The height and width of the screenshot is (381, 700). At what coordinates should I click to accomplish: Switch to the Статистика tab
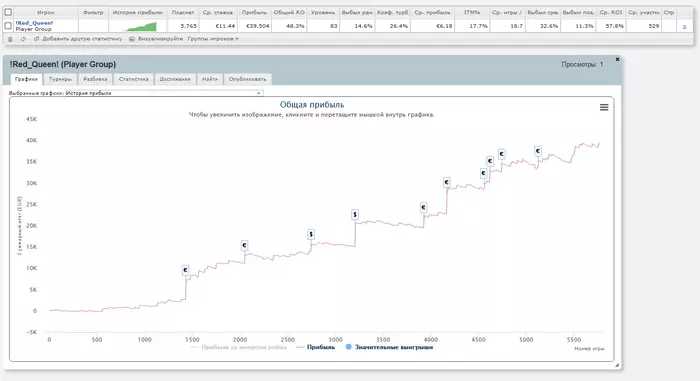pos(133,79)
